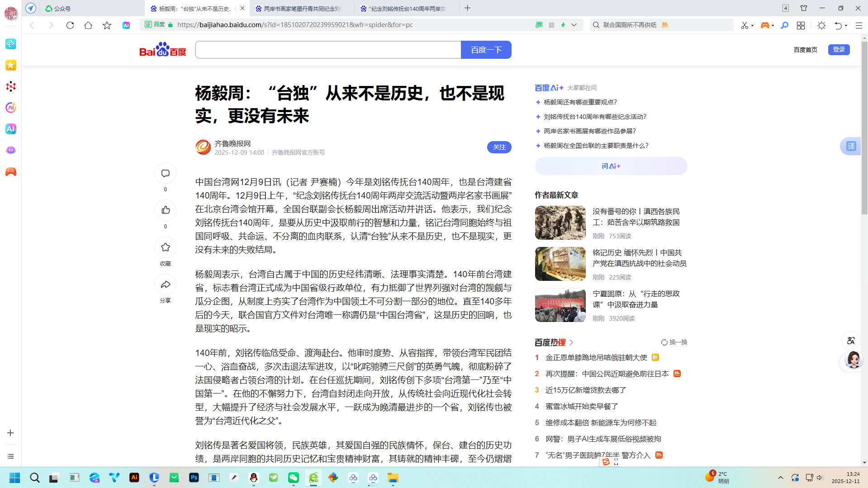Expand the address bar dropdown chevron
Viewport: 868px width, 488px height.
[574, 25]
